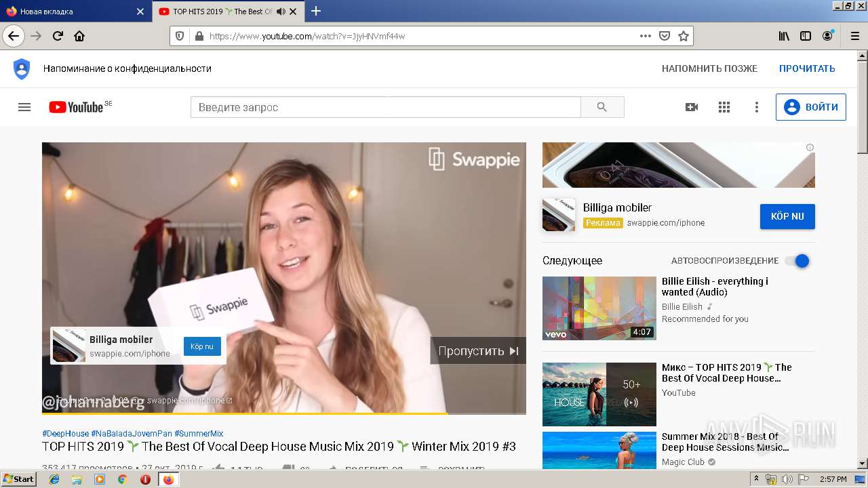Show site security info via padlock icon
868x488 pixels.
[199, 36]
